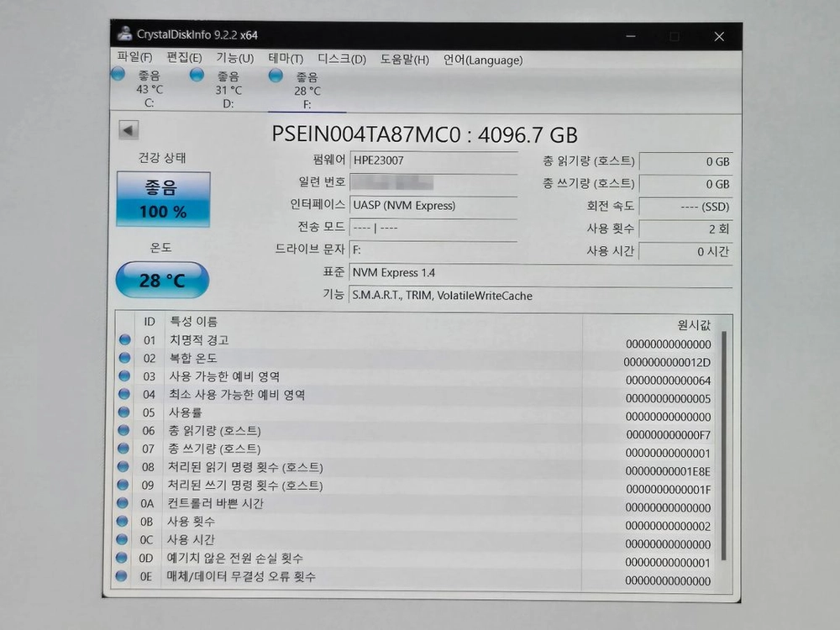Screen dimensions: 840x630
Task: Click the blue status orb for drive F:
Action: (276, 76)
